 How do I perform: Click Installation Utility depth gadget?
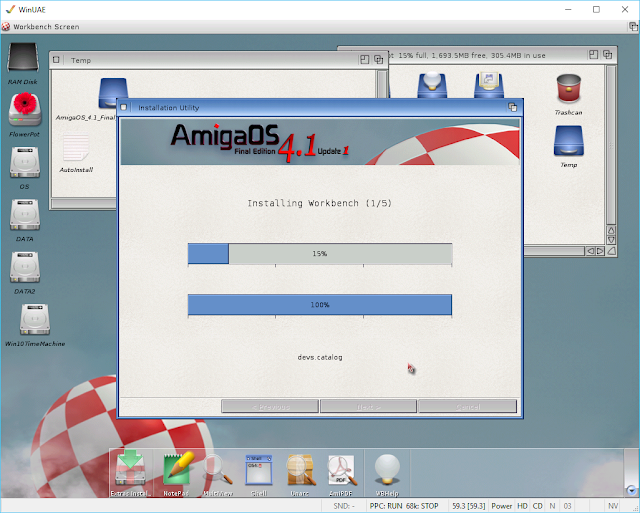pos(513,107)
